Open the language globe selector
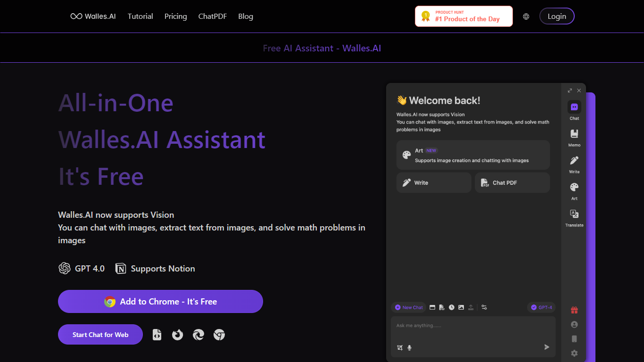 [x=526, y=16]
